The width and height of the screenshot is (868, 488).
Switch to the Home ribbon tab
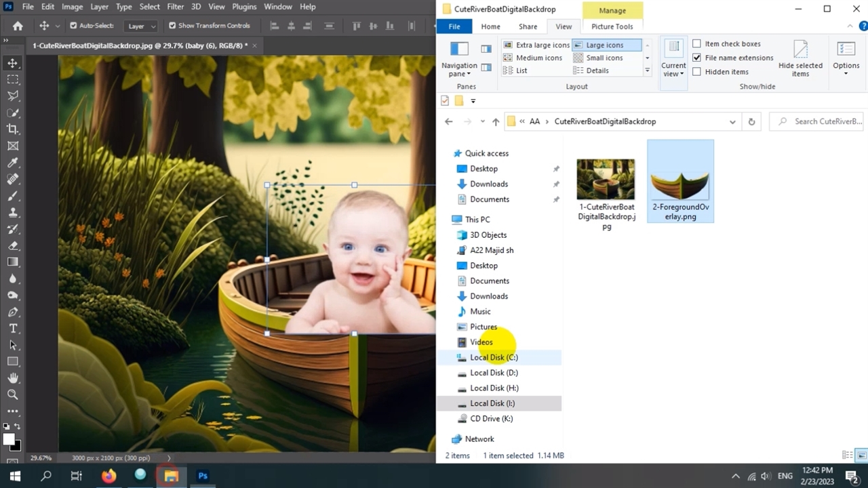(x=490, y=26)
